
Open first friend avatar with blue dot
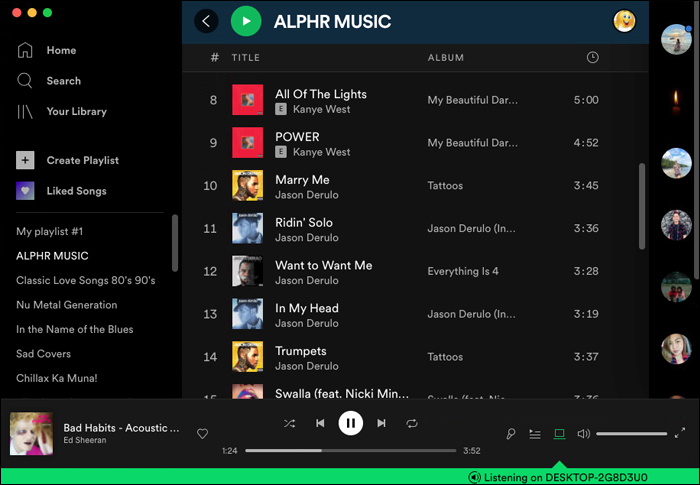[x=676, y=39]
